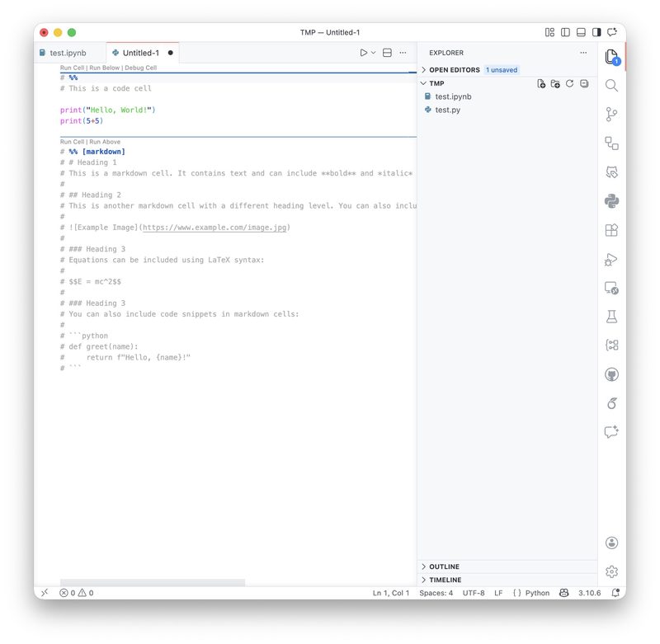The image size is (660, 644).
Task: Open the Explorer view in activity bar
Action: pyautogui.click(x=611, y=57)
